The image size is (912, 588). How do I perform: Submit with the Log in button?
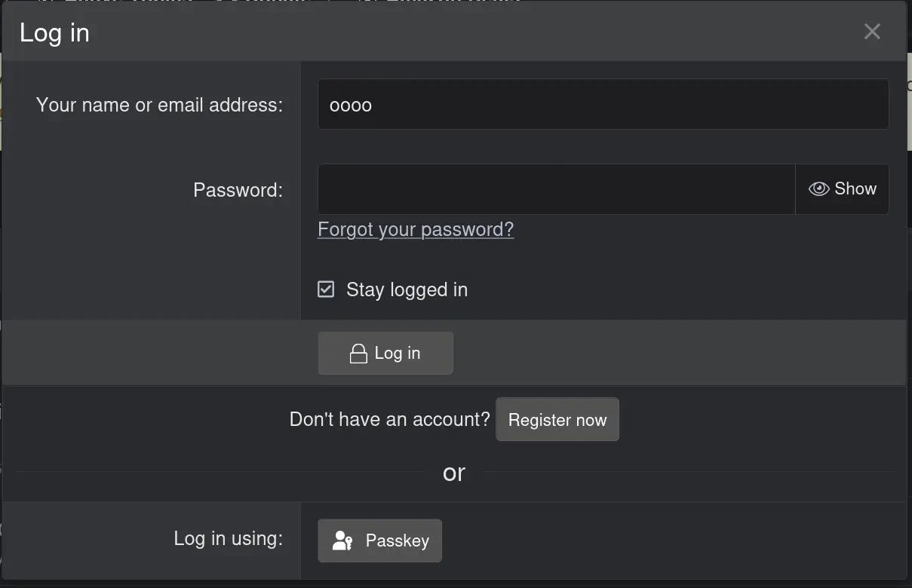(385, 354)
